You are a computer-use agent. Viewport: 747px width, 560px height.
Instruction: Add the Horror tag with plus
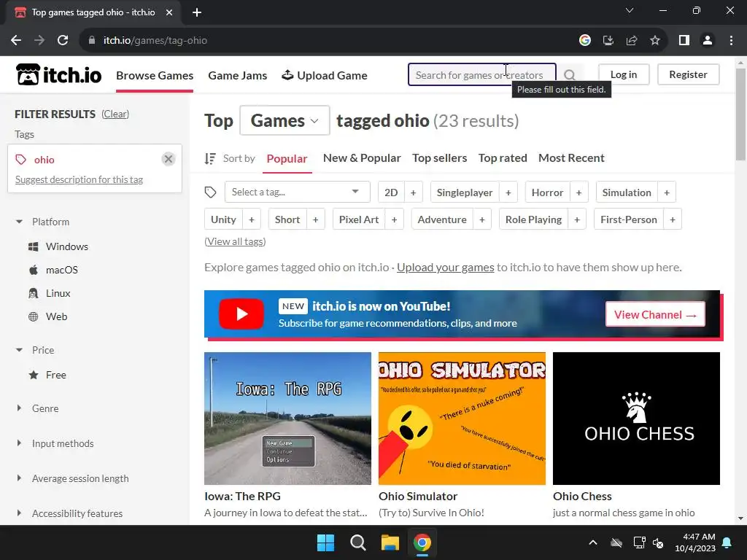(x=578, y=192)
